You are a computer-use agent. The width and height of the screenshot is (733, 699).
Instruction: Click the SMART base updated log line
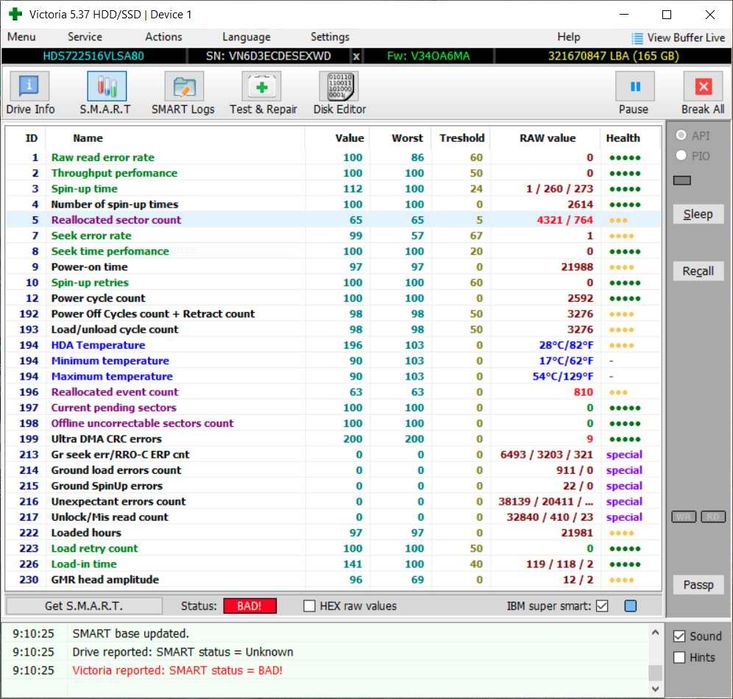pyautogui.click(x=130, y=634)
